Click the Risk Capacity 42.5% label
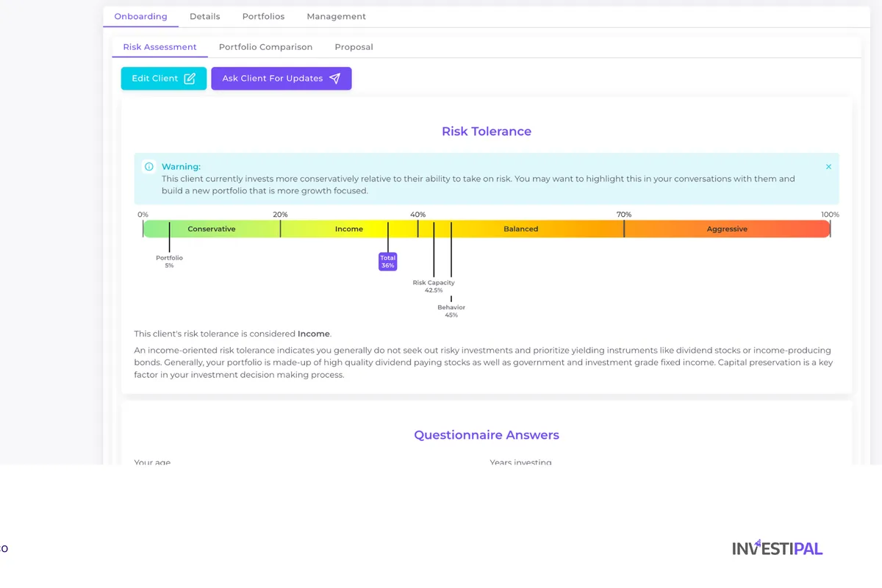The width and height of the screenshot is (882, 588). tap(434, 286)
